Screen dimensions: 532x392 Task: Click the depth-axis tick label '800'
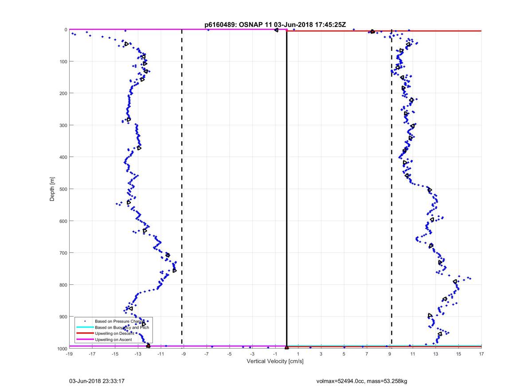pos(63,285)
